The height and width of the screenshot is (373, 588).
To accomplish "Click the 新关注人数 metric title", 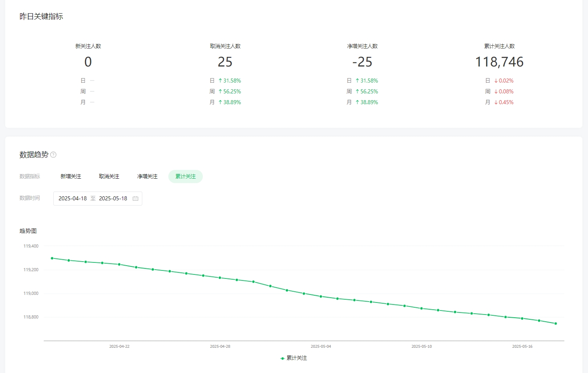I will pos(88,46).
